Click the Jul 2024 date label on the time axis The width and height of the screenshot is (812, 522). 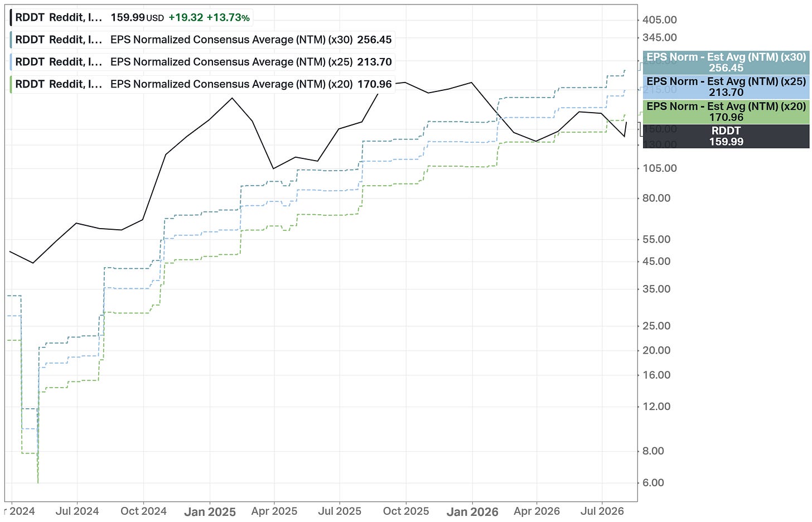(78, 511)
